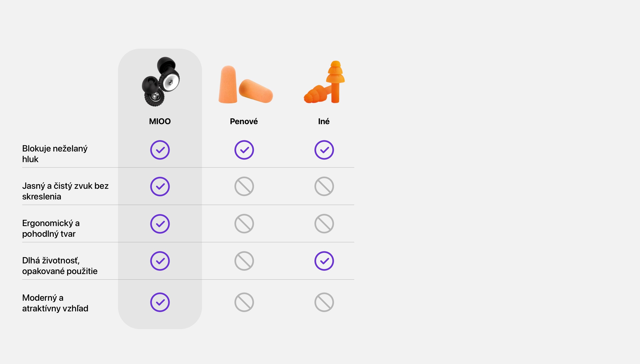Click MIOO checkmark for Jasný a čistý zvuk
Viewport: 640px width, 364px height.
coord(160,187)
